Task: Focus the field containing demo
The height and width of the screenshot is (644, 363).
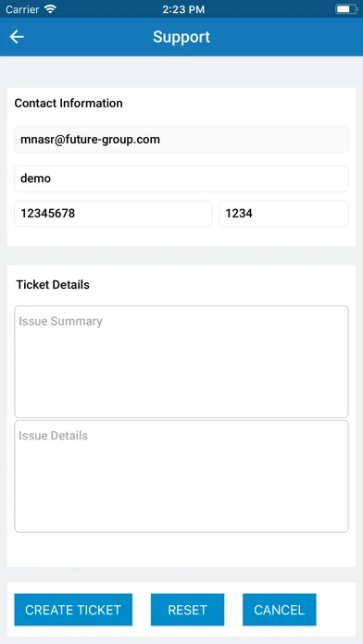Action: tap(181, 179)
